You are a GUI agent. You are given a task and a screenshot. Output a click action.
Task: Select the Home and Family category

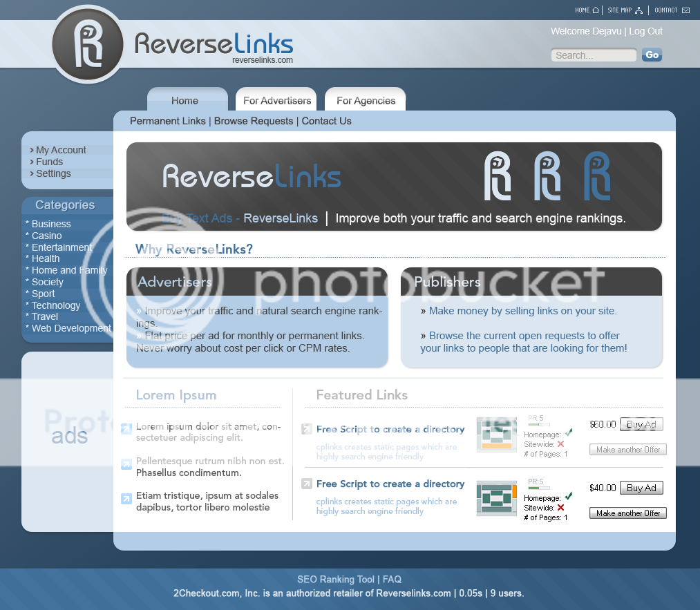coord(69,270)
